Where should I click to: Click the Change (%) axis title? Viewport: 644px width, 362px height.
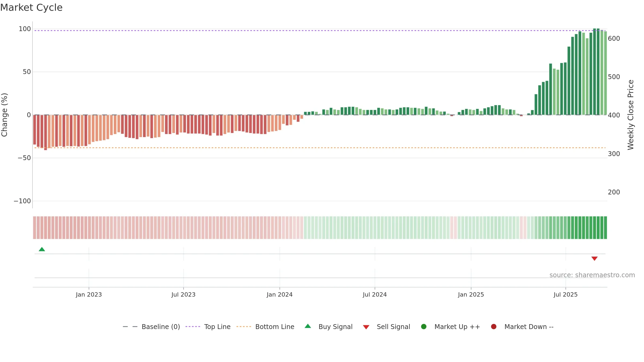pyautogui.click(x=4, y=115)
